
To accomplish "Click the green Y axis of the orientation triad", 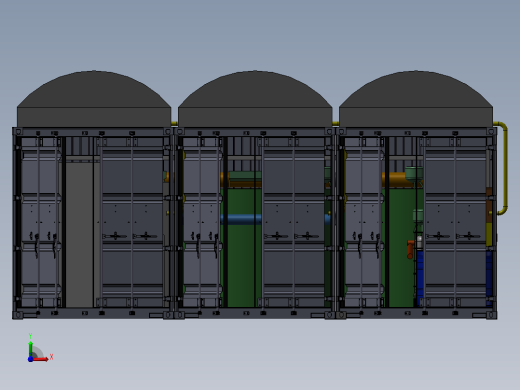I will point(30,349).
